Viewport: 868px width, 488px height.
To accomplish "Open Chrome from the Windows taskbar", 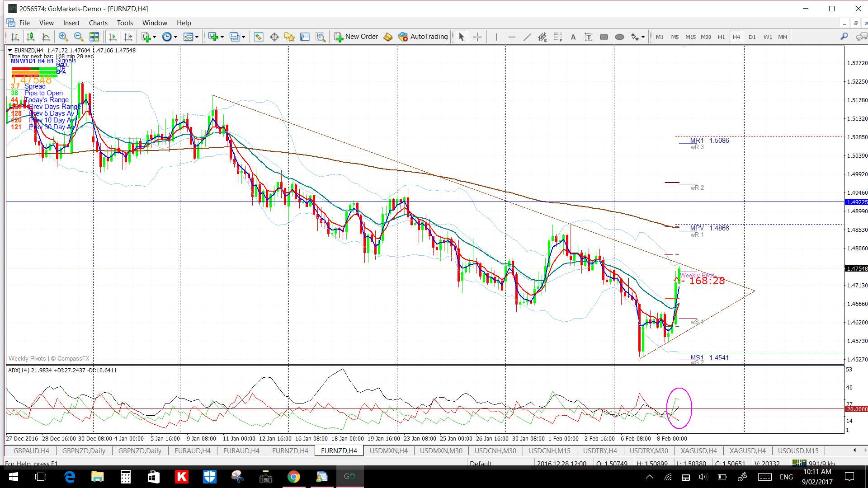I will pos(293,477).
